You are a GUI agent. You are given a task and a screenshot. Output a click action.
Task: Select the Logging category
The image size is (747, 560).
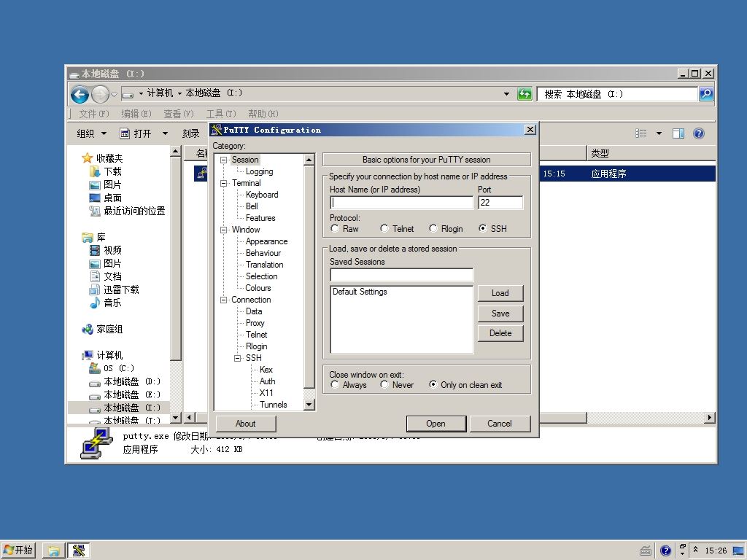[259, 171]
